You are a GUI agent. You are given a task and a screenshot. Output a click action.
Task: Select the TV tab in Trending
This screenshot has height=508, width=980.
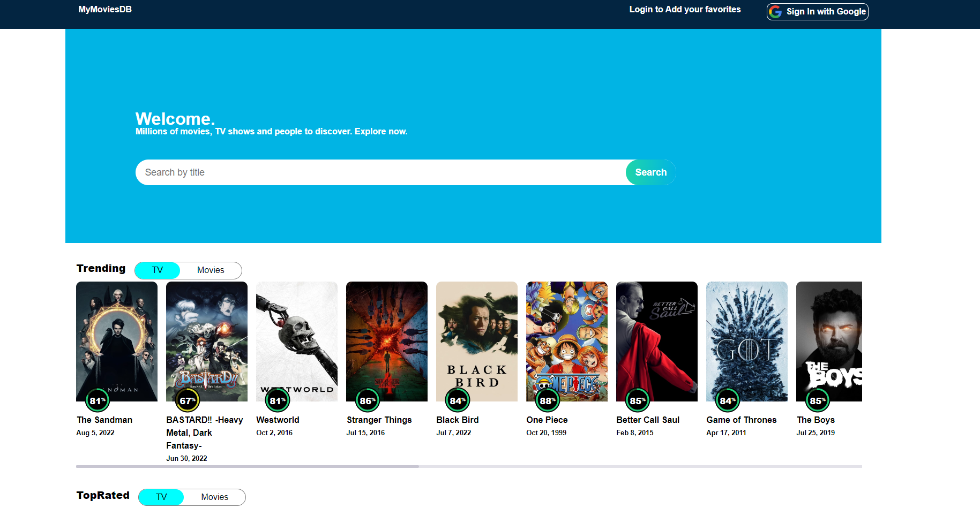(158, 270)
